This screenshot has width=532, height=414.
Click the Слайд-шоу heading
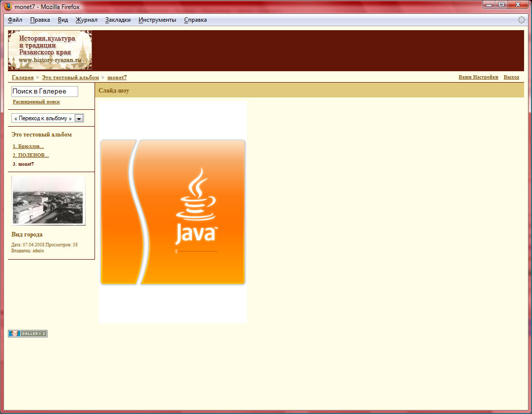pyautogui.click(x=114, y=91)
